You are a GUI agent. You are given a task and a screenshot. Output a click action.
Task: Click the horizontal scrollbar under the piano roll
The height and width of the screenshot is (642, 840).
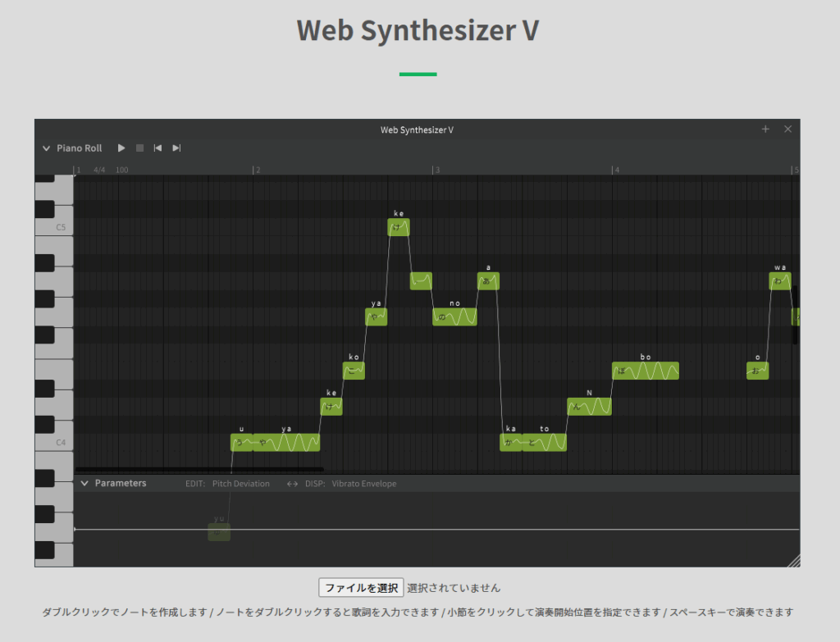tap(199, 470)
